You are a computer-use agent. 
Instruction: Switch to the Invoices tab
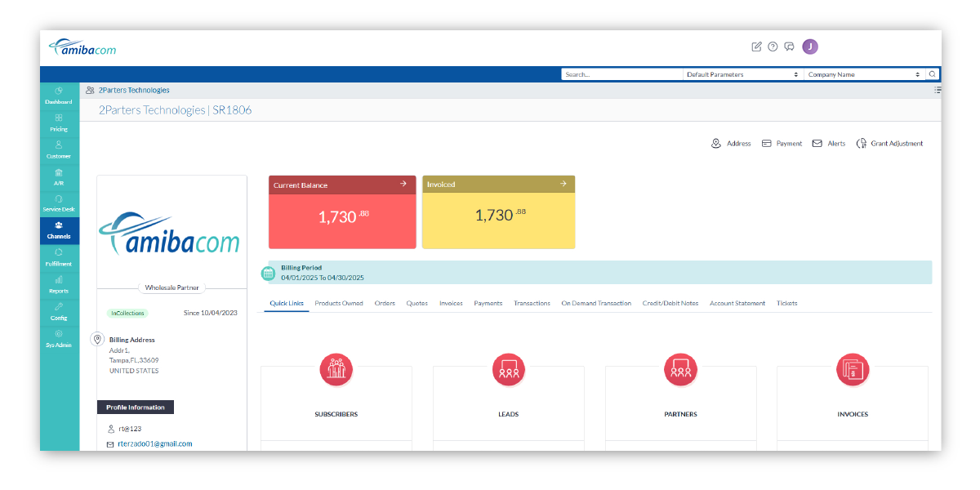tap(451, 304)
